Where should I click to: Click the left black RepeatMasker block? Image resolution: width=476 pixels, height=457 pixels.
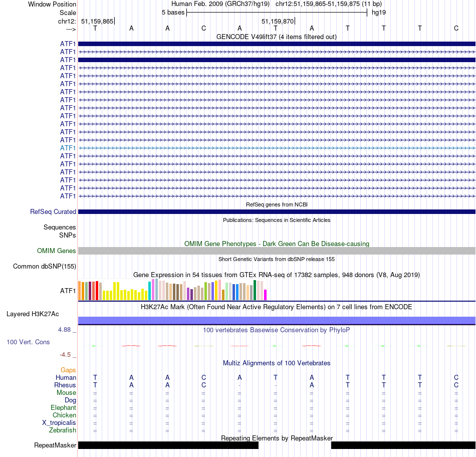[x=168, y=445]
